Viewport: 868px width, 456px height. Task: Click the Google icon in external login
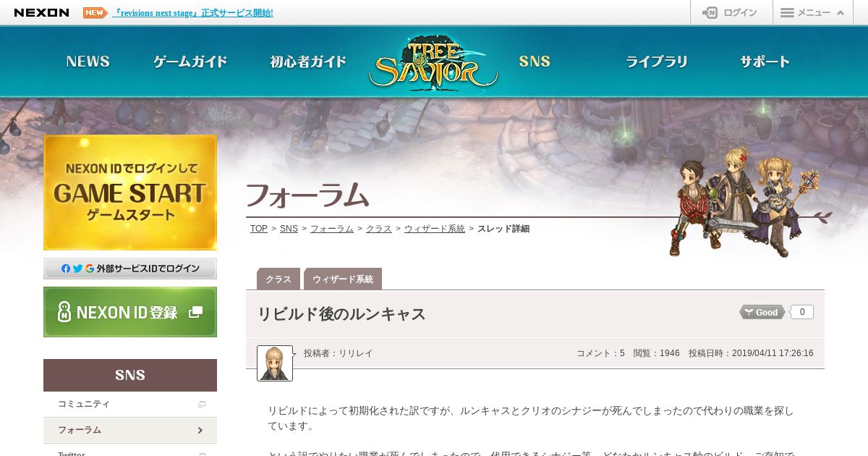[x=90, y=269]
